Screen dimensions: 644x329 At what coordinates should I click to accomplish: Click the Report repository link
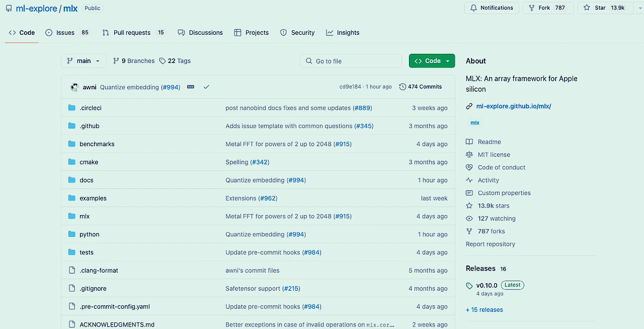tap(491, 244)
